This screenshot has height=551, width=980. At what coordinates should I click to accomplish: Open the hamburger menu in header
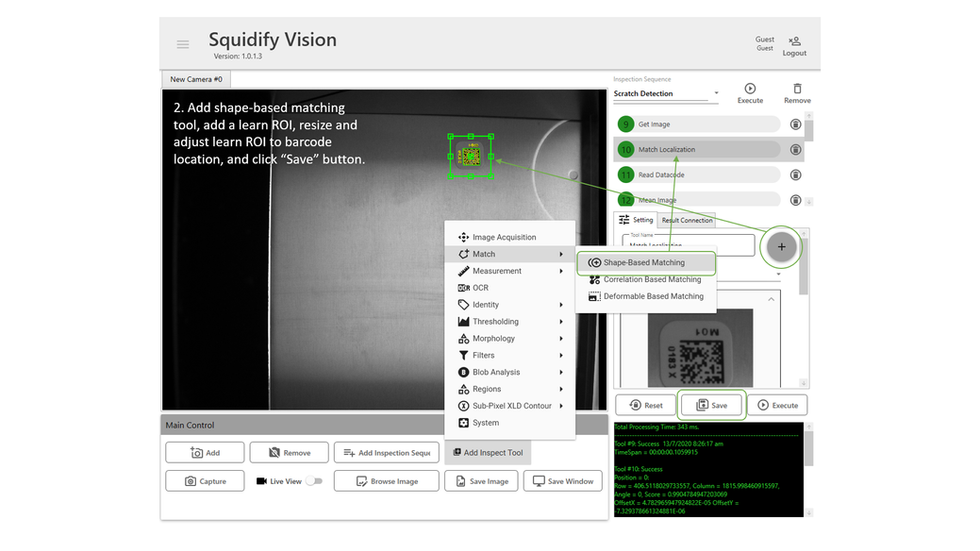coord(182,44)
